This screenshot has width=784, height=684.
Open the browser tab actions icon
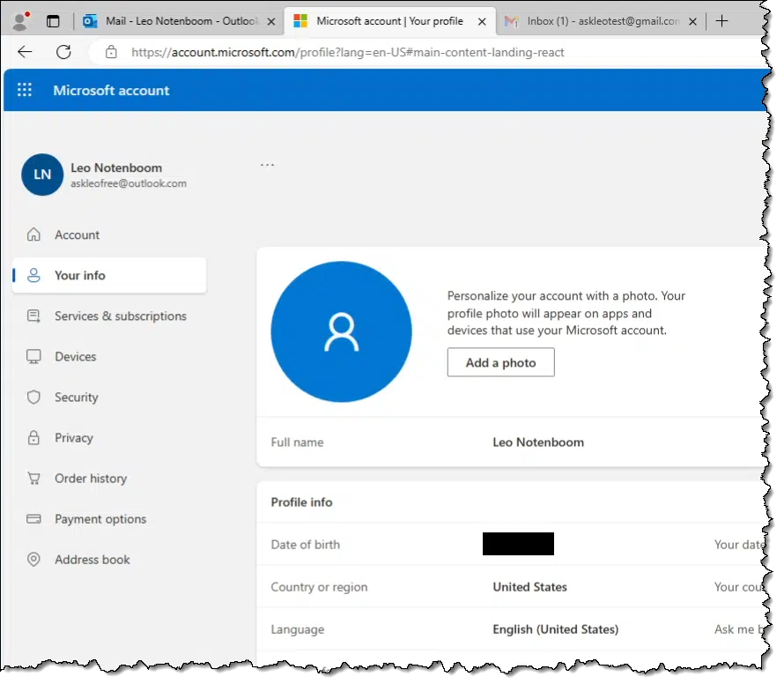pos(53,21)
